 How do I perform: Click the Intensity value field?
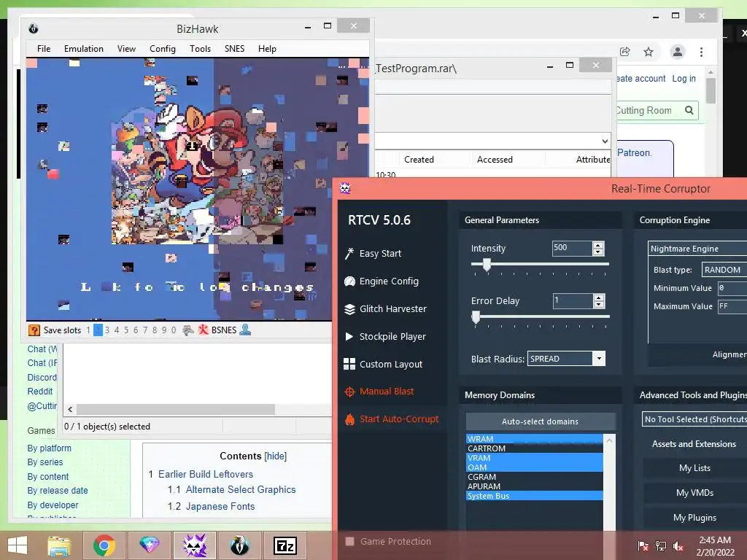point(572,248)
